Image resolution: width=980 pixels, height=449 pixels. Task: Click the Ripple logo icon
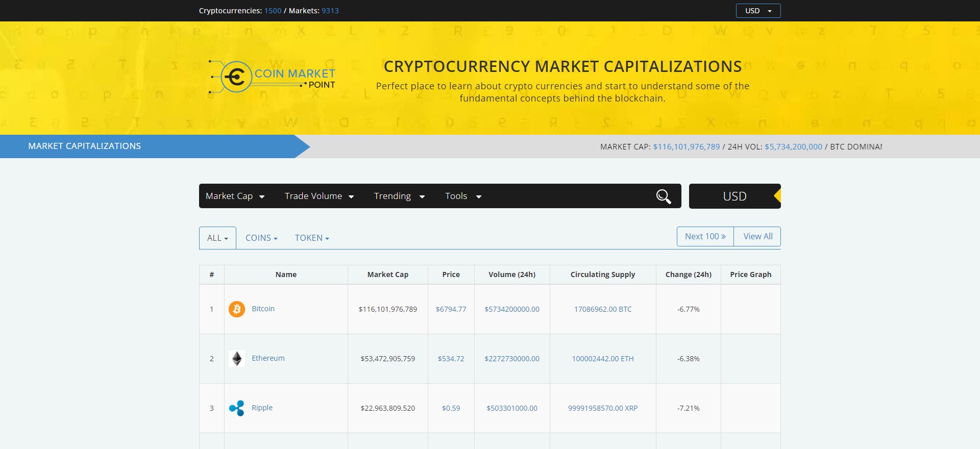pos(237,408)
